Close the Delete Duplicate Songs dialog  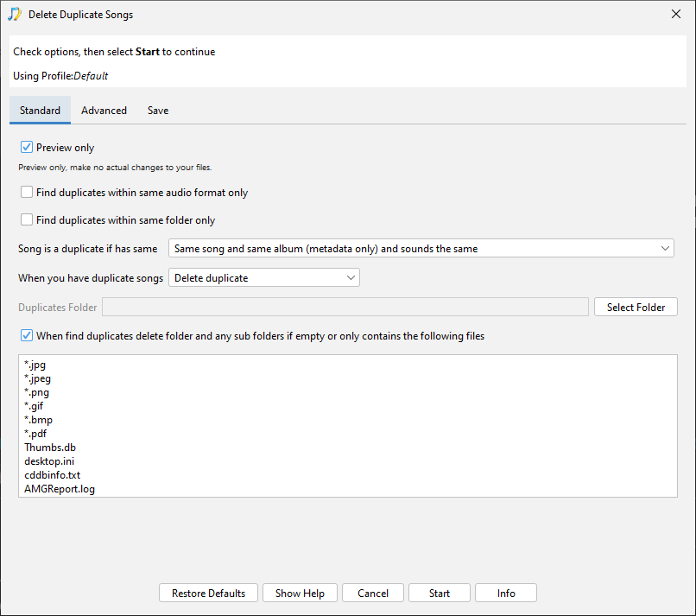coord(675,14)
